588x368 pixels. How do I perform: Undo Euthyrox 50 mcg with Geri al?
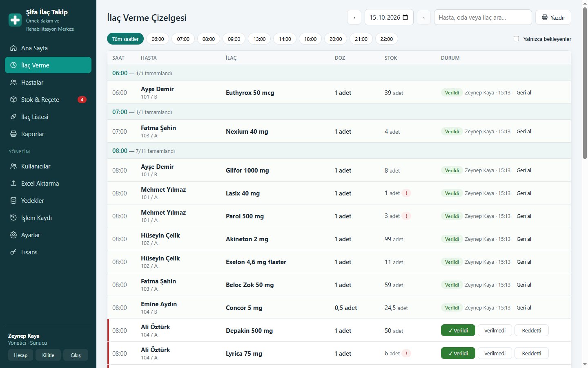[x=524, y=93]
